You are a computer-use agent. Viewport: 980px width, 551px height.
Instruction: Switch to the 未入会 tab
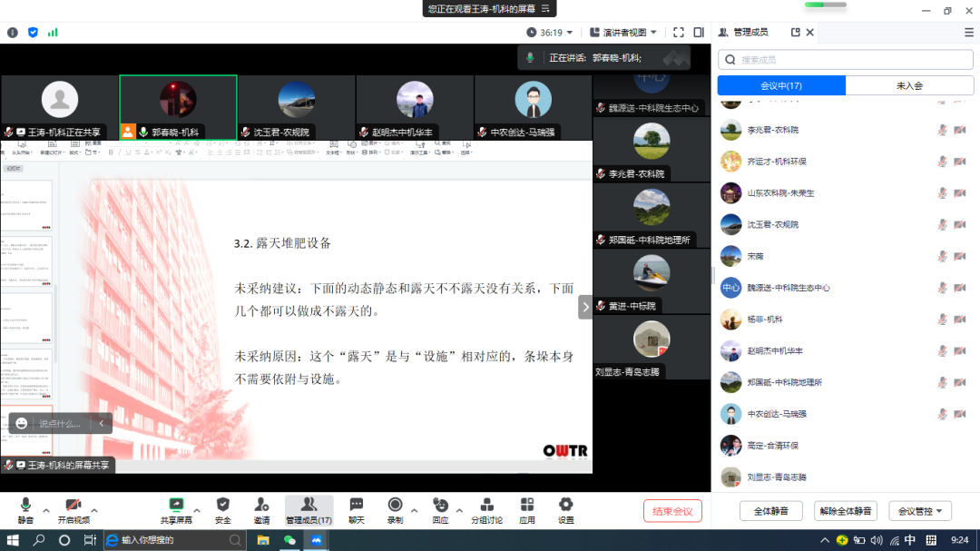(x=913, y=84)
